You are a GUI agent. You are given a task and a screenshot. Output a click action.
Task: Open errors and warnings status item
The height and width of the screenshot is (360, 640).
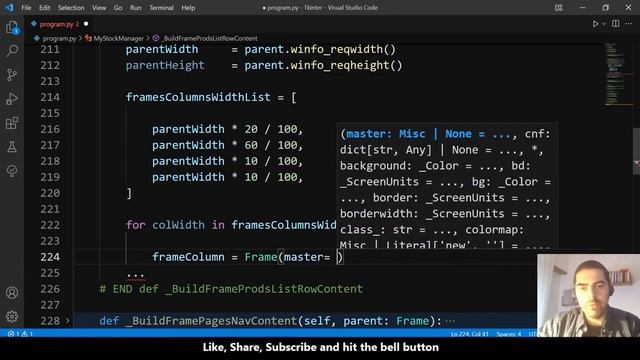[20, 334]
